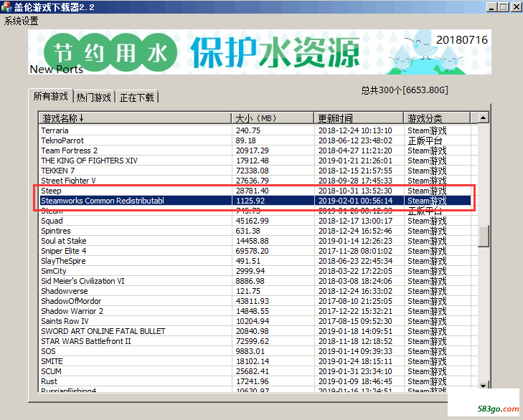
Task: Select the Soul at Stake row
Action: 255,241
